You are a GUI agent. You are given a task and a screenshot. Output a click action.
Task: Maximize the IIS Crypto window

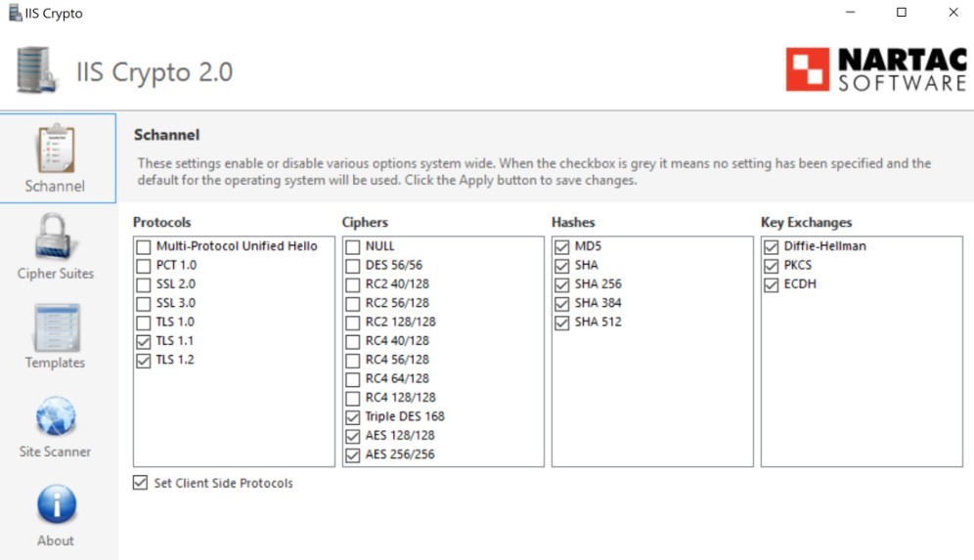(x=902, y=13)
